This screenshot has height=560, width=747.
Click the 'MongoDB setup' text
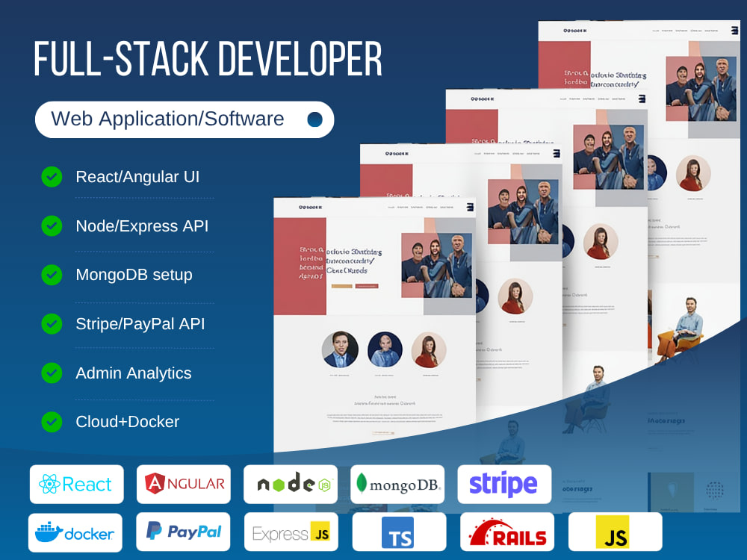pos(134,275)
